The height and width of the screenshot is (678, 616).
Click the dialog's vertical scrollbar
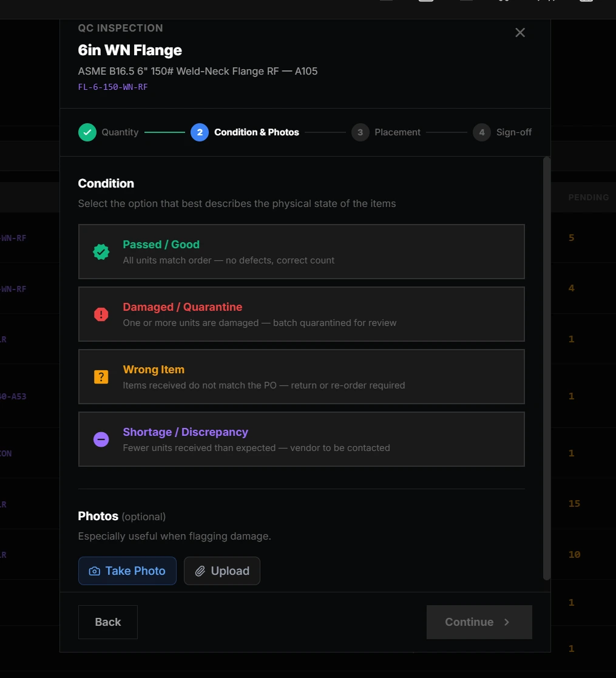coord(547,369)
